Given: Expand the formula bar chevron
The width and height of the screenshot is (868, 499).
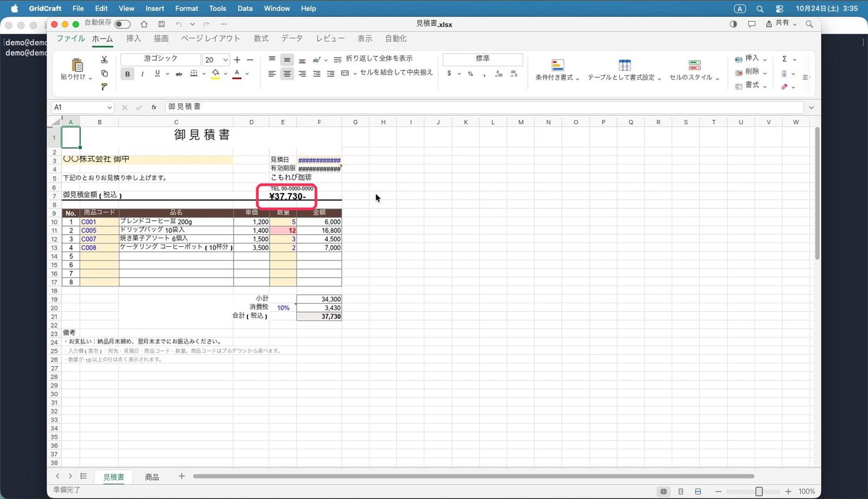Looking at the screenshot, I should point(811,107).
